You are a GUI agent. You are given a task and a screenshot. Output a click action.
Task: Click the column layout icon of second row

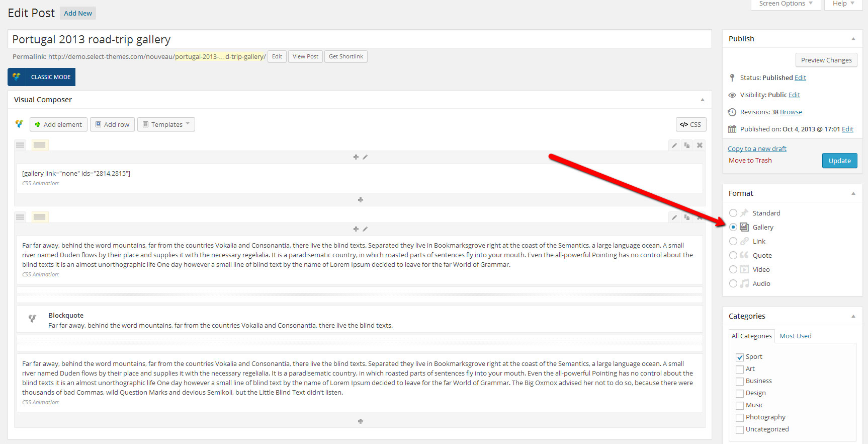[x=40, y=217]
